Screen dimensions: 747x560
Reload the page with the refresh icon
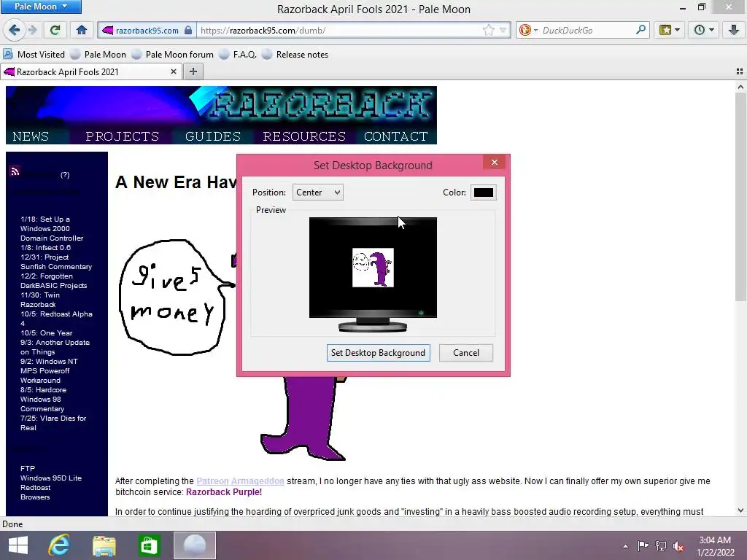click(55, 30)
